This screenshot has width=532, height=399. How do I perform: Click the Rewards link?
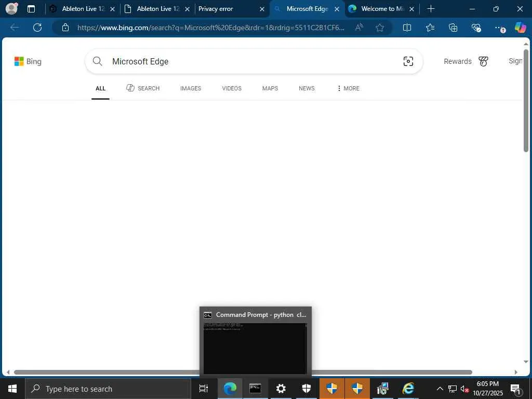point(458,61)
